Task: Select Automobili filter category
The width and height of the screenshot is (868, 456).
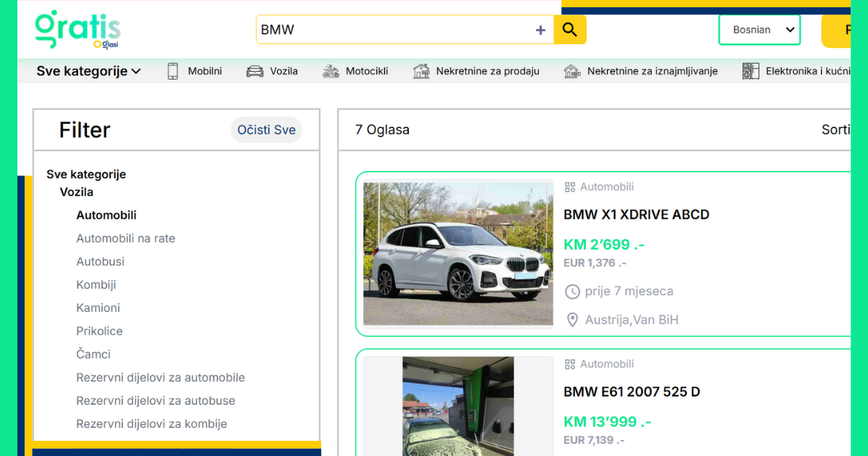Action: pyautogui.click(x=106, y=215)
